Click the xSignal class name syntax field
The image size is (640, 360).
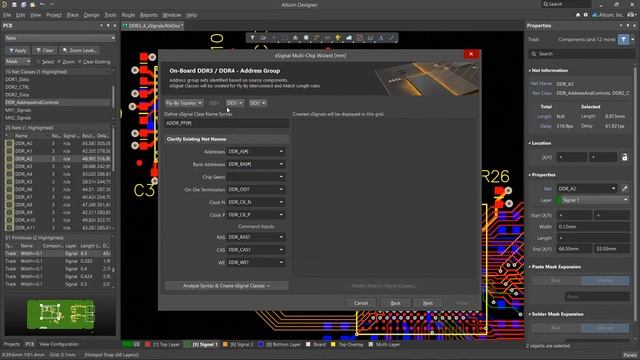227,123
